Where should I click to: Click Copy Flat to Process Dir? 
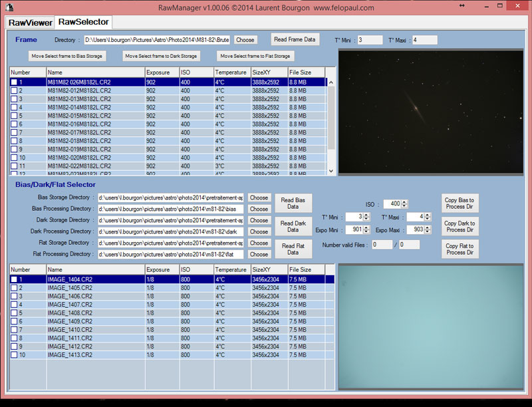tap(460, 249)
